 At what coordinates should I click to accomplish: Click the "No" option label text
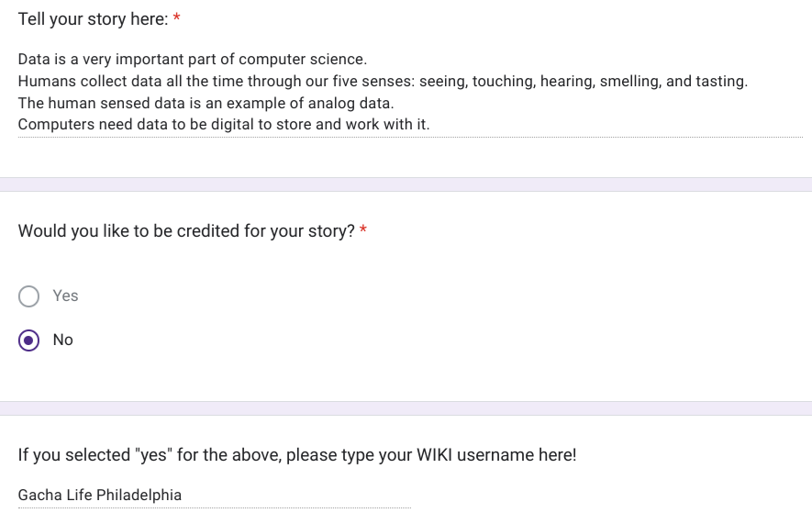(62, 340)
